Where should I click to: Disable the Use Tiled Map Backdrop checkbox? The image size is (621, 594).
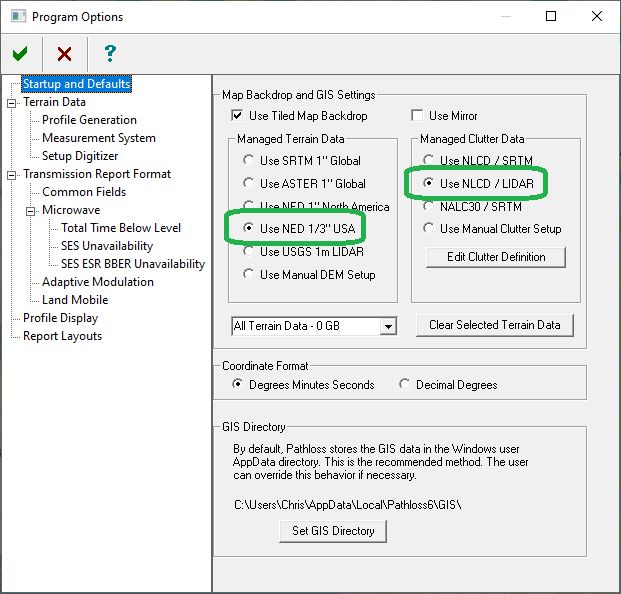[x=237, y=116]
